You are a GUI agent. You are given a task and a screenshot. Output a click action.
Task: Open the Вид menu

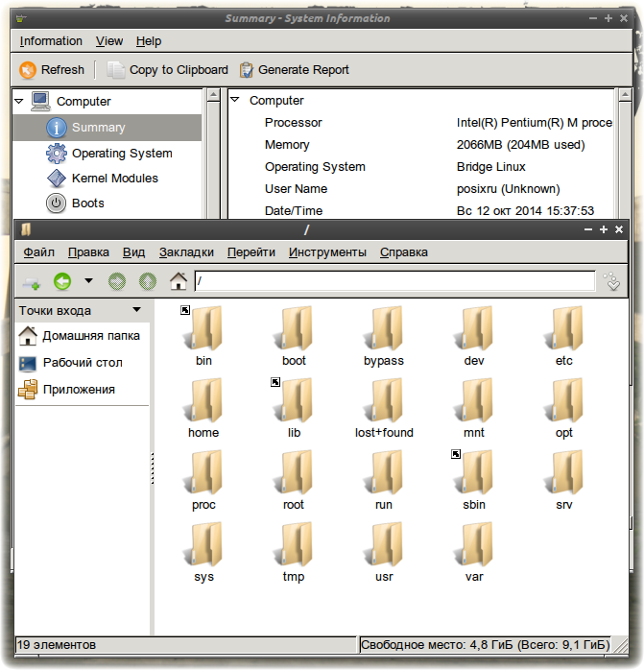click(133, 252)
